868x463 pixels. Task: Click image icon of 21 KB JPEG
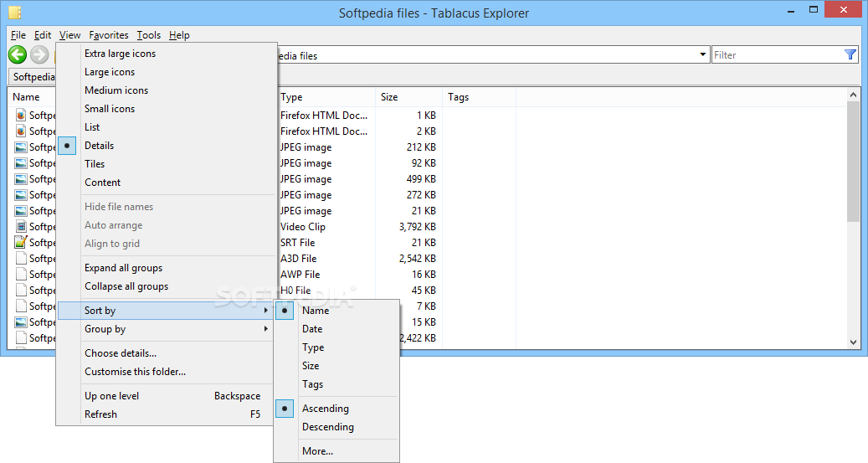tap(21, 211)
